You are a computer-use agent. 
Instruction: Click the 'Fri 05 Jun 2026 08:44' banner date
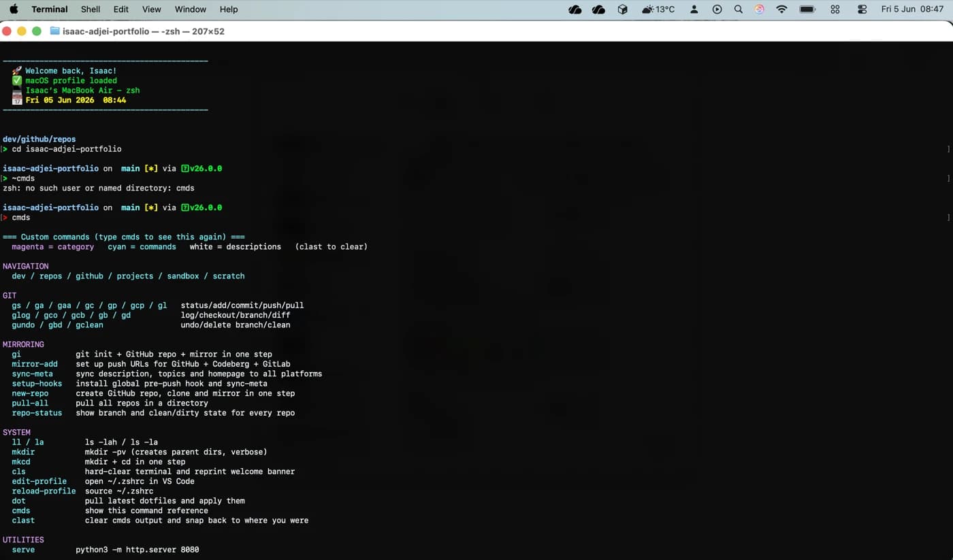(x=76, y=100)
